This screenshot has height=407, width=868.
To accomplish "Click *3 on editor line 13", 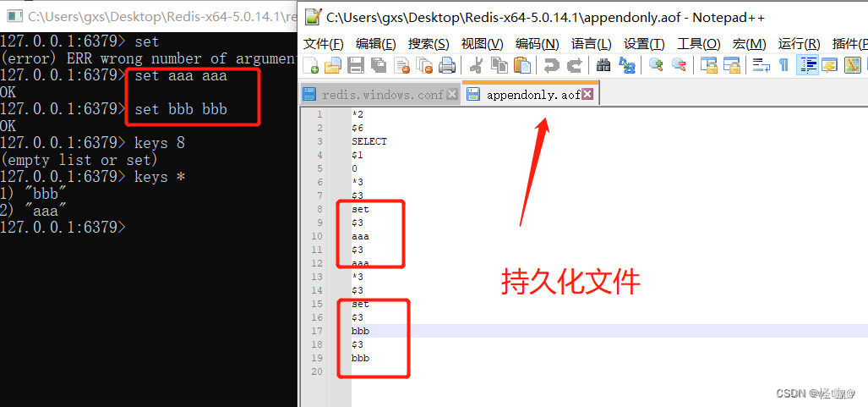I will 358,277.
